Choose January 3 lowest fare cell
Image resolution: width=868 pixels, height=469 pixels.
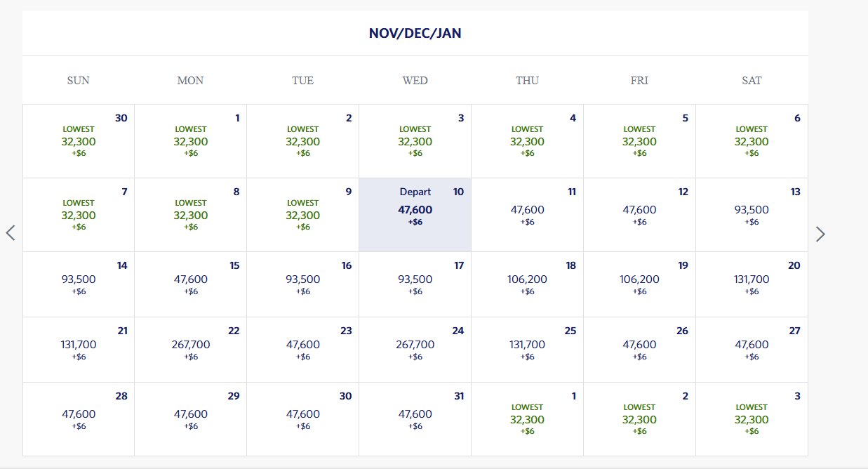point(752,419)
